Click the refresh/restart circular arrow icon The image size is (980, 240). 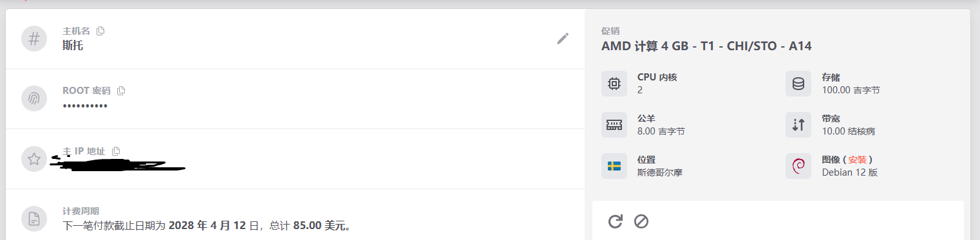tap(616, 221)
